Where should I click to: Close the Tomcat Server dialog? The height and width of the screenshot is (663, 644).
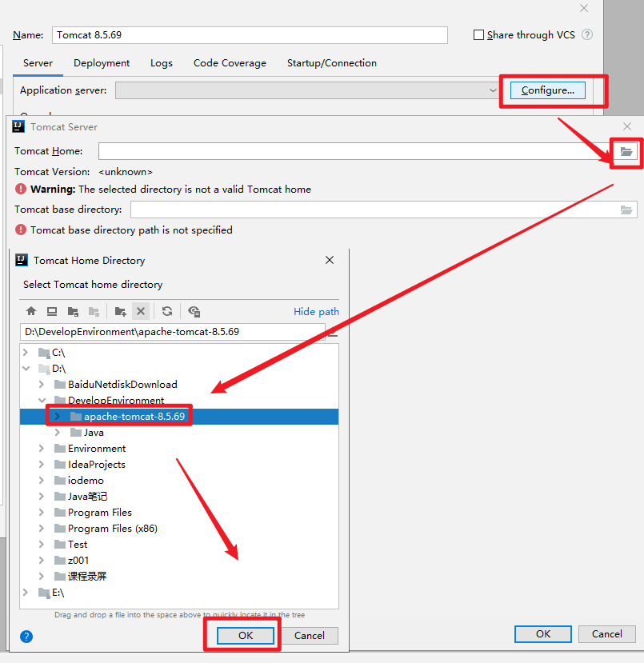coord(627,126)
